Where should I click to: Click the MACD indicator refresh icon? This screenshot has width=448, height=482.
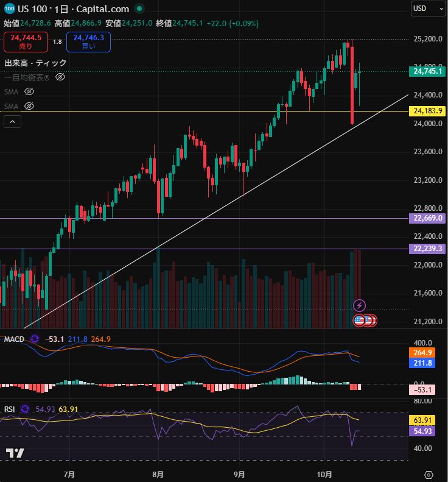coord(35,339)
